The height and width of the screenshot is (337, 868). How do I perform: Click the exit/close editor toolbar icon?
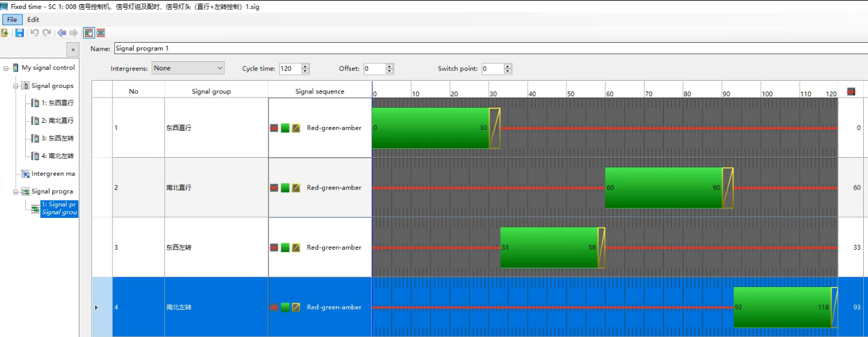[5, 32]
